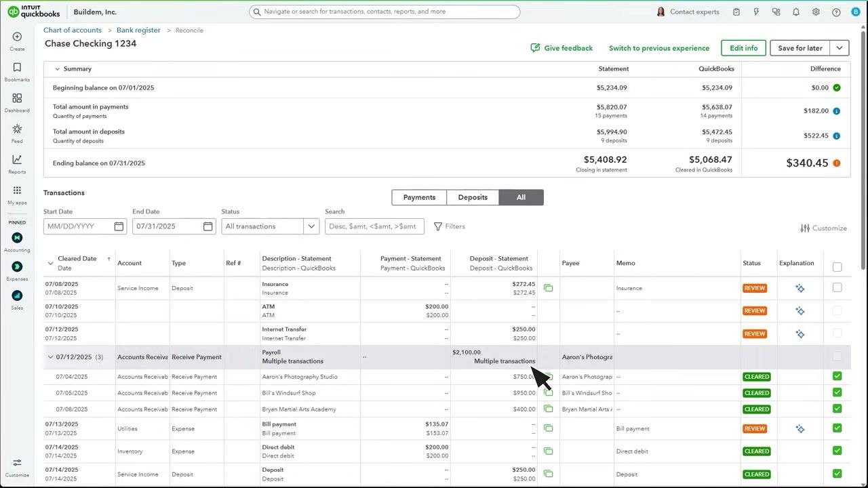The width and height of the screenshot is (868, 488).
Task: Go to the Chart of accounts breadcrumb
Action: tap(73, 30)
